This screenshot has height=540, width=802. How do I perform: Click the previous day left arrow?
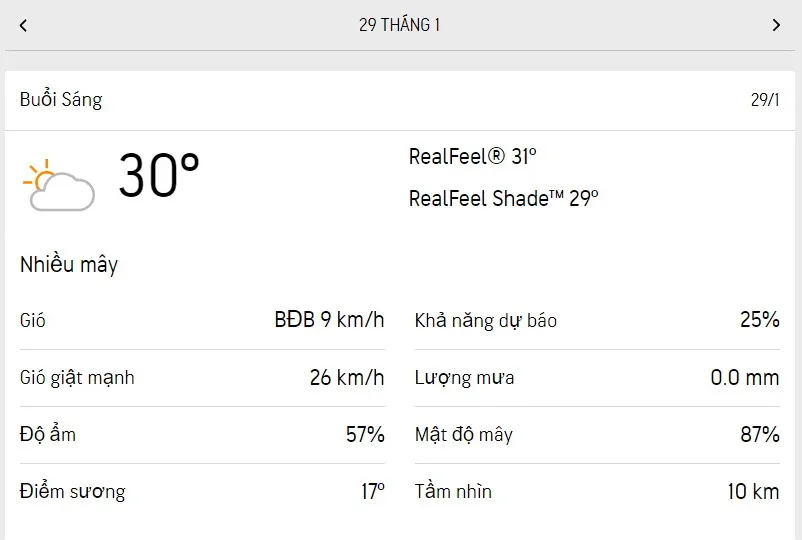pyautogui.click(x=23, y=25)
